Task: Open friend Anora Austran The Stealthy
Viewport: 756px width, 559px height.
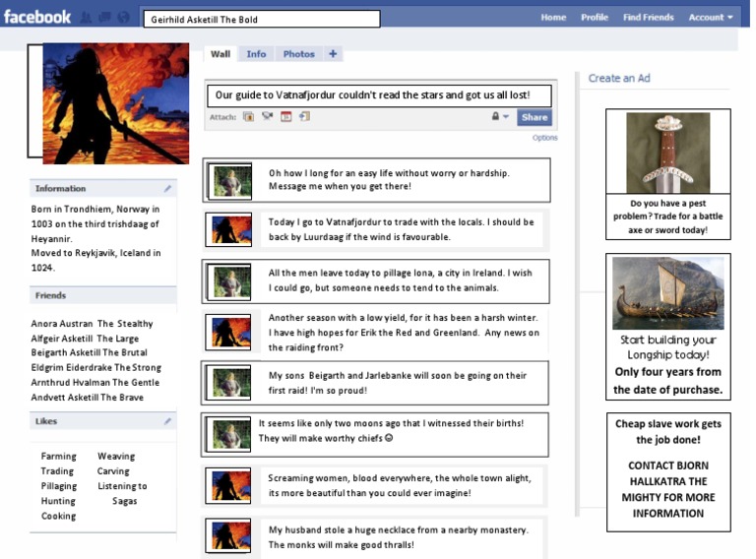Action: pos(93,324)
